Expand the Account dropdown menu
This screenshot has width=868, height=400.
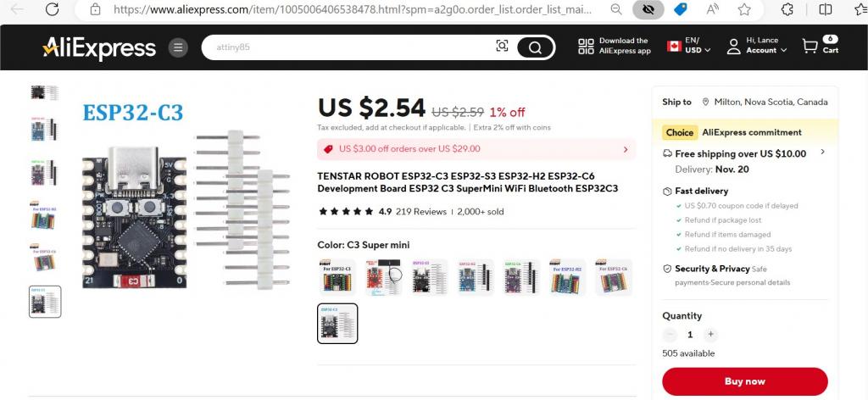pyautogui.click(x=766, y=50)
